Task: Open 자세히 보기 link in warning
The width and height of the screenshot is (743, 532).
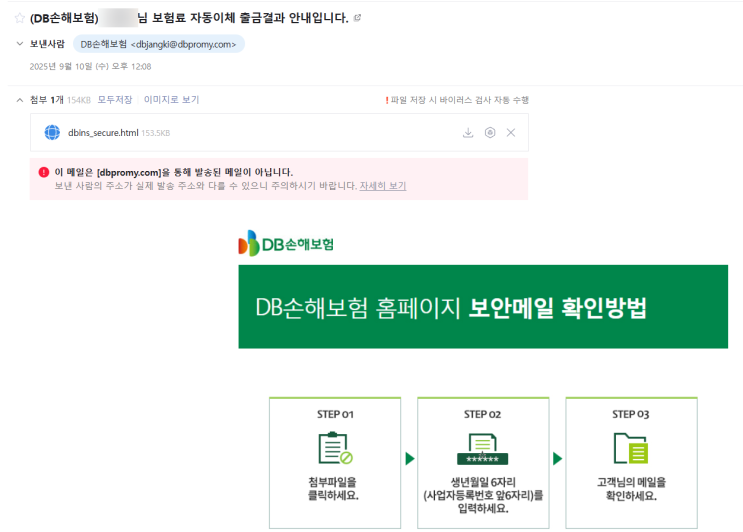Action: click(382, 186)
